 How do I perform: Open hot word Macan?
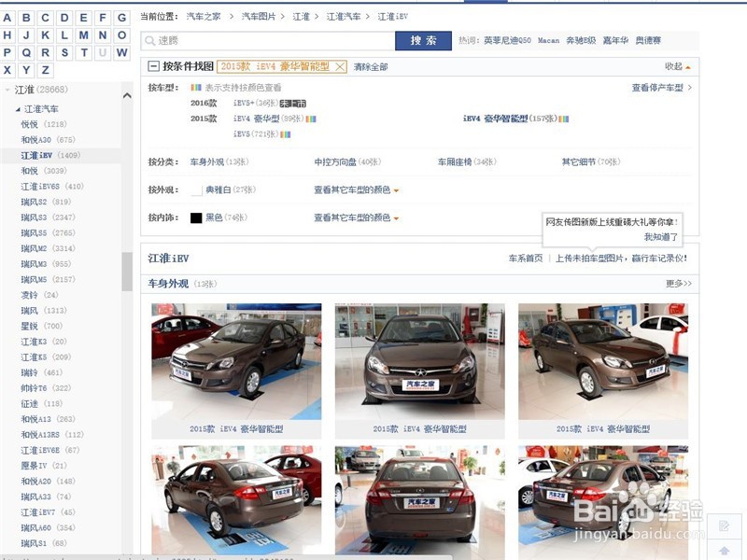[x=548, y=40]
